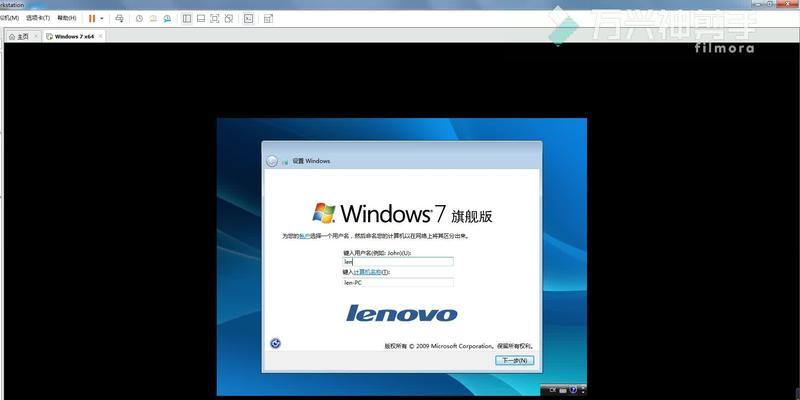
Task: Click the CK icon in guest corner
Action: [552, 391]
